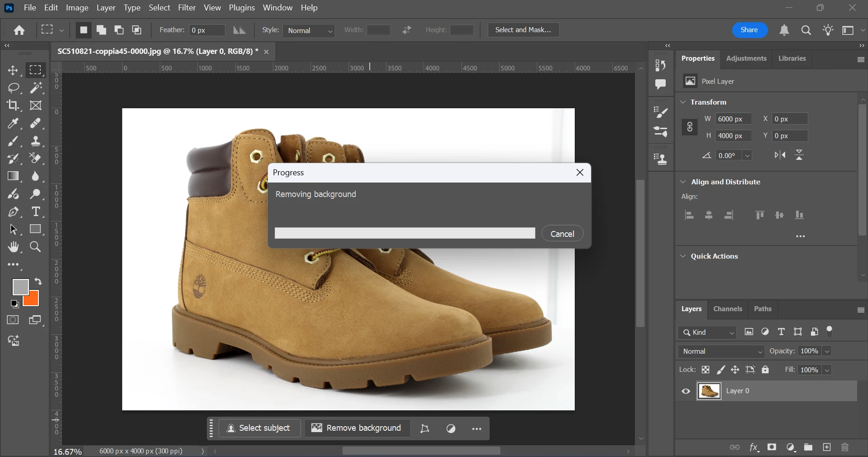Select the Path Selection tool
The width and height of the screenshot is (868, 457).
coord(13,229)
